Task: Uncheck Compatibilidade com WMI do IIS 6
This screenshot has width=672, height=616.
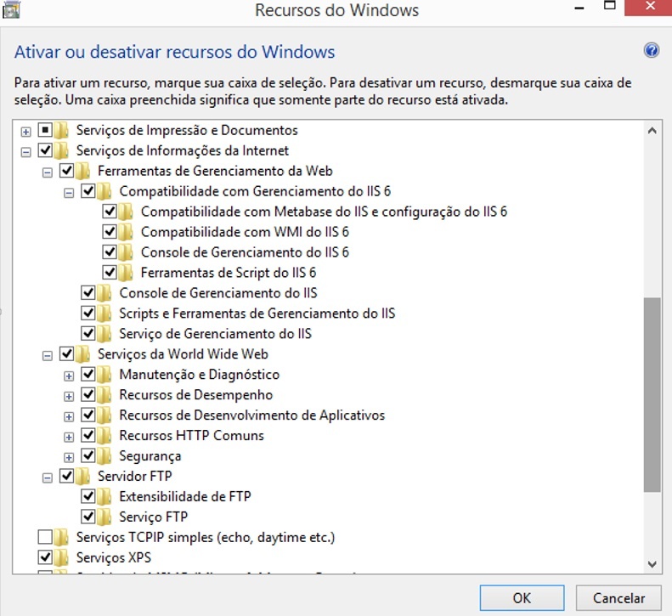Action: 110,232
